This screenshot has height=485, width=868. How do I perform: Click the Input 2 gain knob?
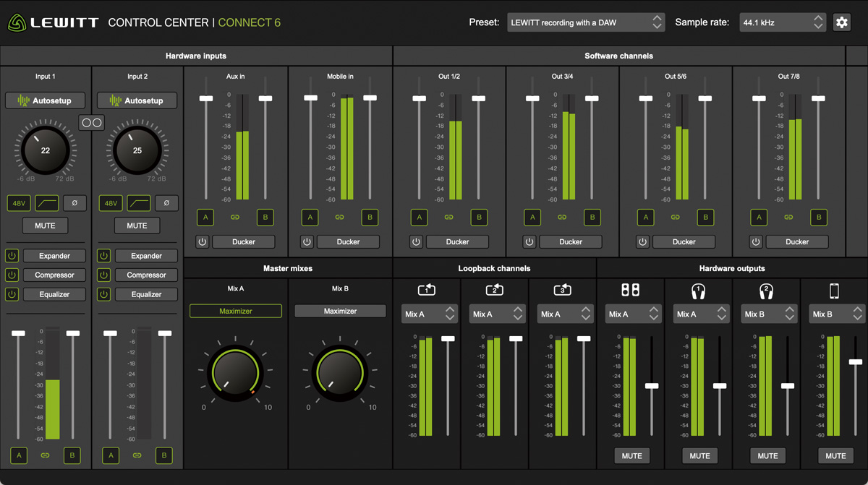(137, 150)
